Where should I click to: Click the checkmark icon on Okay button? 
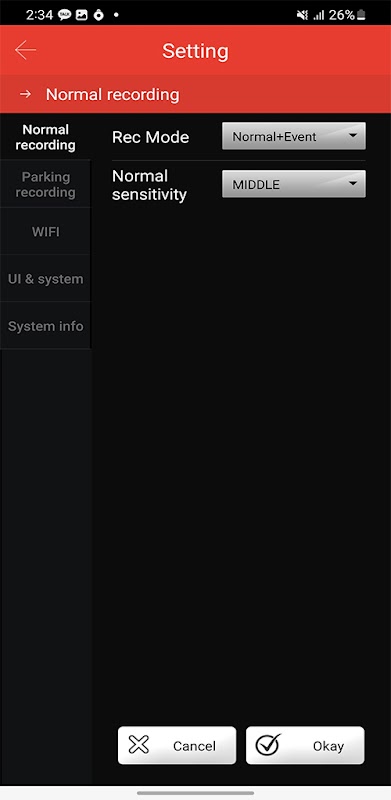268,745
